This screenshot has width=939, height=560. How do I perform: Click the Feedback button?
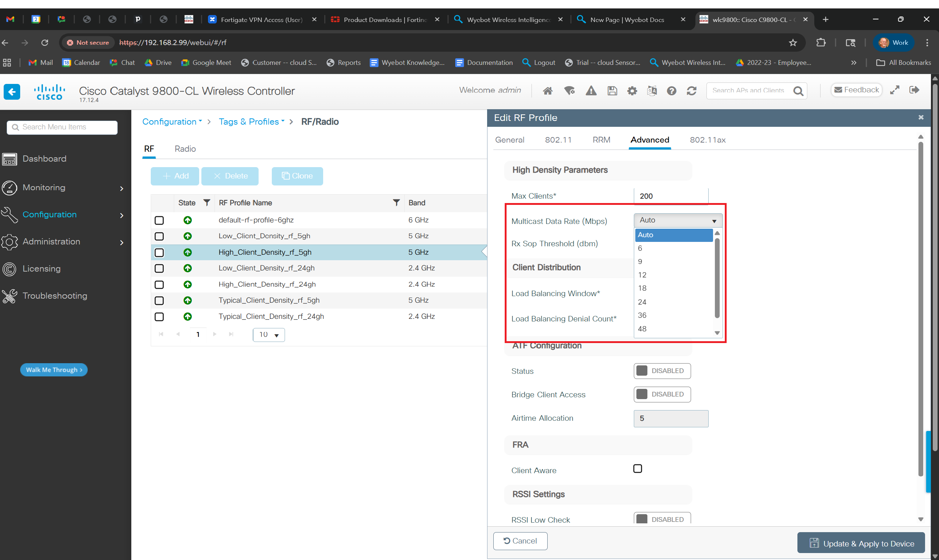[856, 90]
